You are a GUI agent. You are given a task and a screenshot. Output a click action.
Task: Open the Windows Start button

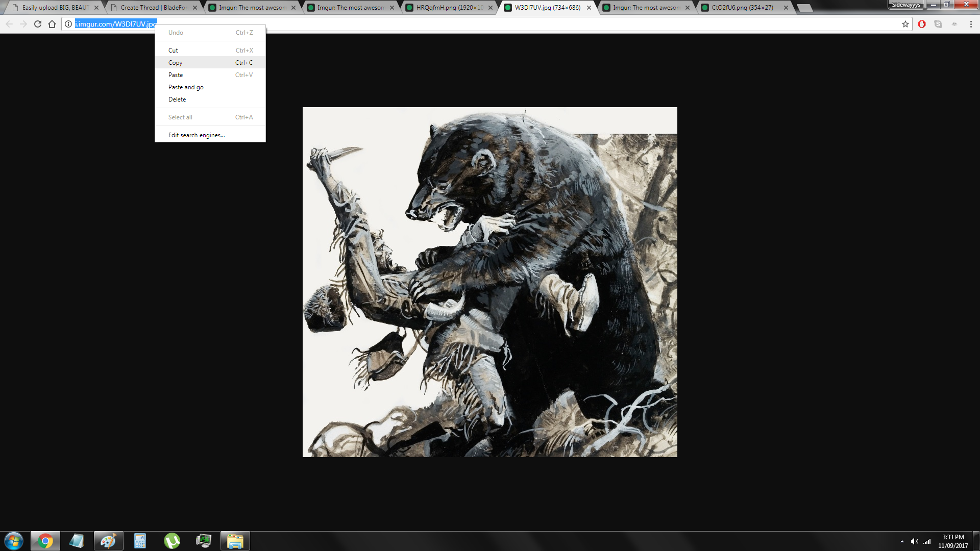pyautogui.click(x=14, y=541)
